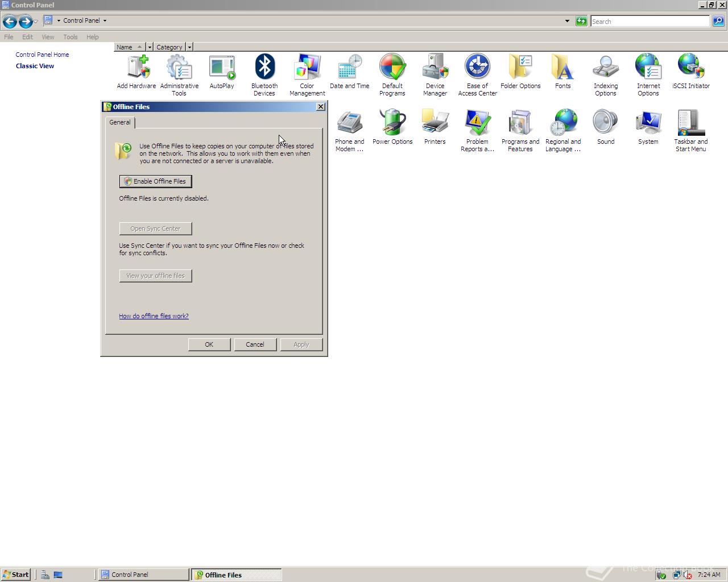Open Phone and Modem options
The width and height of the screenshot is (728, 582).
350,131
